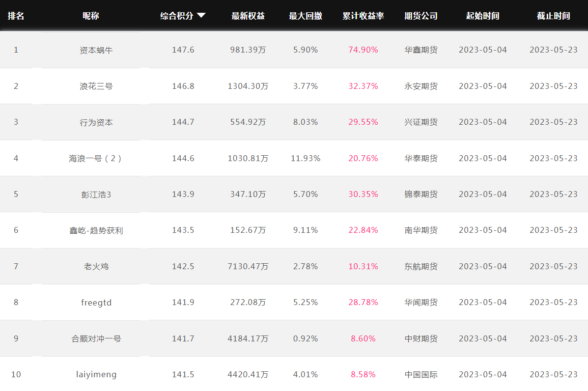Select score 144.7
This screenshot has height=391, width=588.
point(183,122)
